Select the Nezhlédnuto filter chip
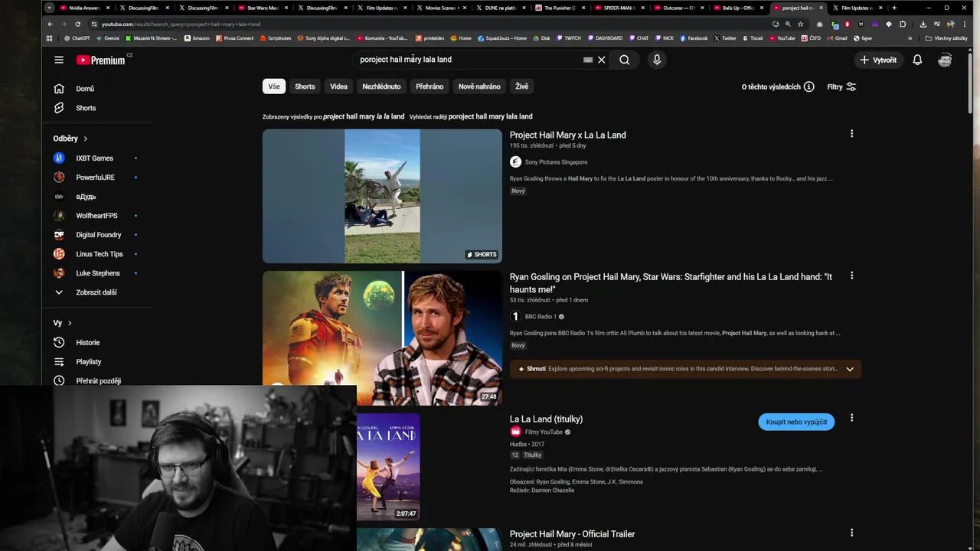Image resolution: width=980 pixels, height=551 pixels. pyautogui.click(x=381, y=86)
